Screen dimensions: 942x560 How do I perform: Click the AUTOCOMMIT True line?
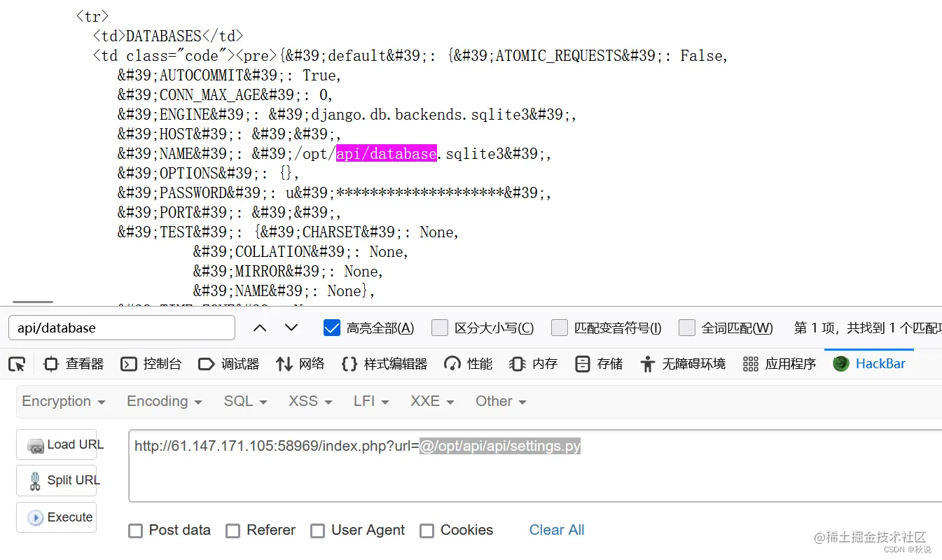tap(230, 75)
